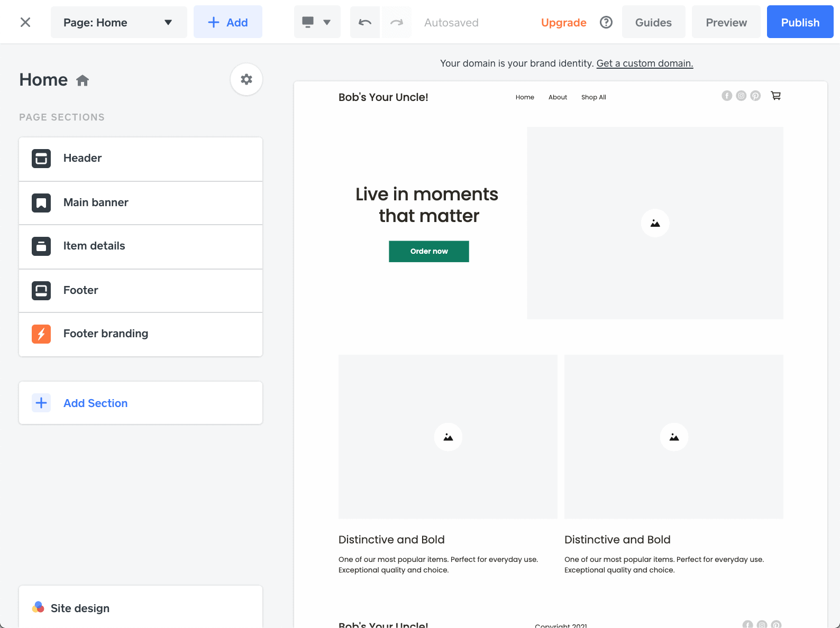The image size is (840, 628).
Task: Click the Site design color icon
Action: coord(38,607)
